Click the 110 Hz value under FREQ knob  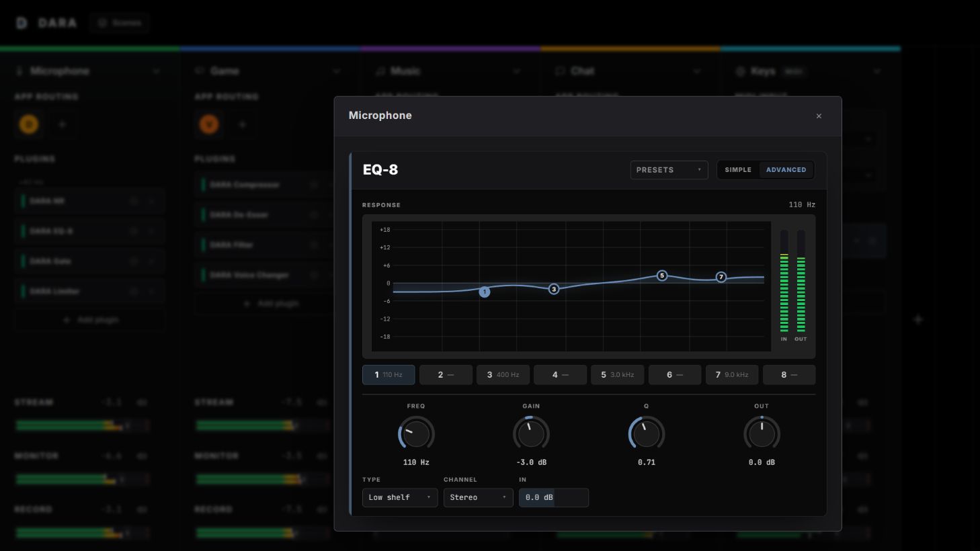[416, 462]
